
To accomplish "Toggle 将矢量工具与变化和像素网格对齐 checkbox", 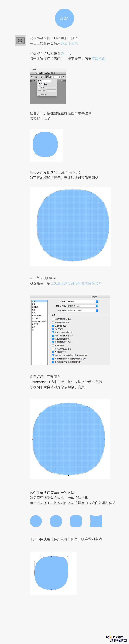I will 53,362.
